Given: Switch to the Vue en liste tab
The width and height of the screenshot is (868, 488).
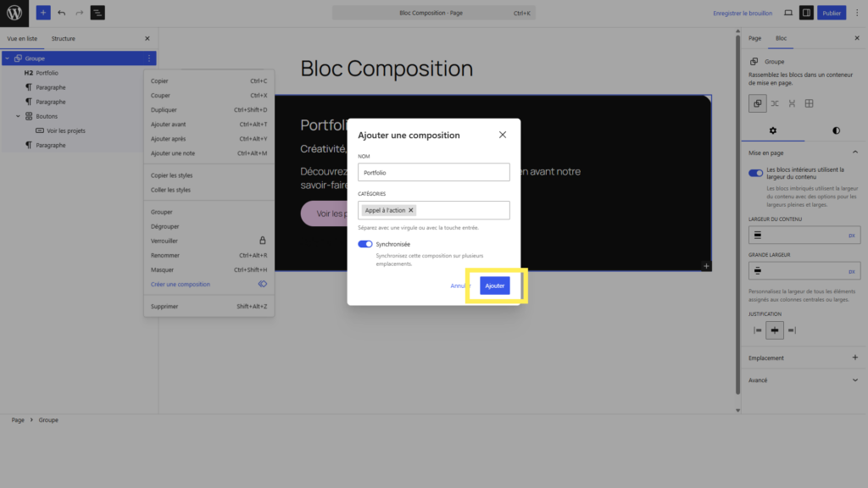Looking at the screenshot, I should 22,39.
